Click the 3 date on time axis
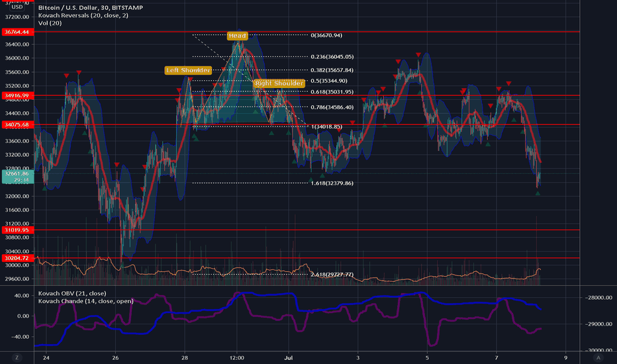 [357, 357]
